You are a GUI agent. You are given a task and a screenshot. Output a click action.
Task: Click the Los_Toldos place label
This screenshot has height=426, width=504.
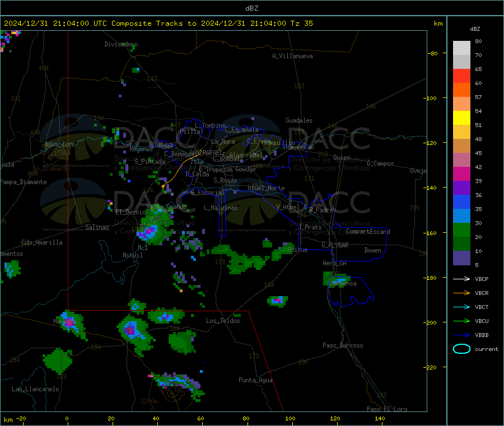coord(223,321)
